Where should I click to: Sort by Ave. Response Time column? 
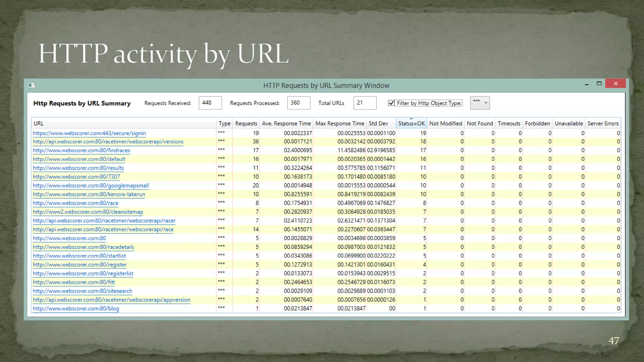pyautogui.click(x=286, y=123)
